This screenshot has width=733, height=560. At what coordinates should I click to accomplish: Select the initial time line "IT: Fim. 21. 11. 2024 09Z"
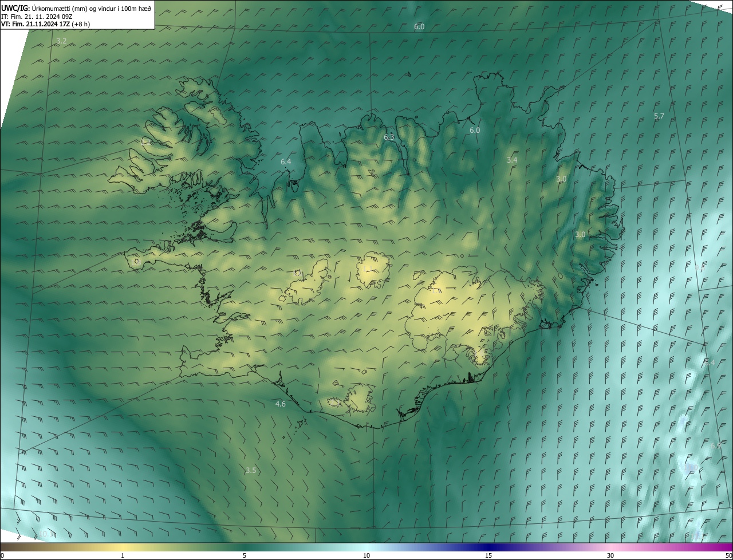[37, 17]
